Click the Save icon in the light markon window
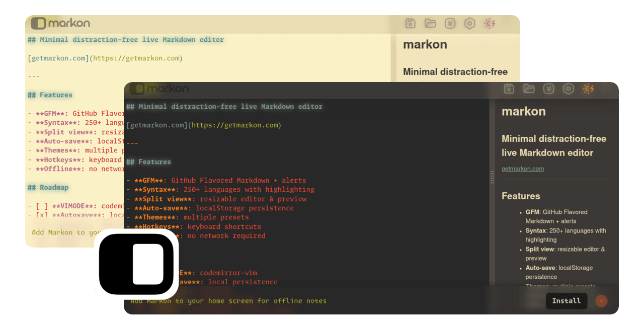 click(x=411, y=23)
